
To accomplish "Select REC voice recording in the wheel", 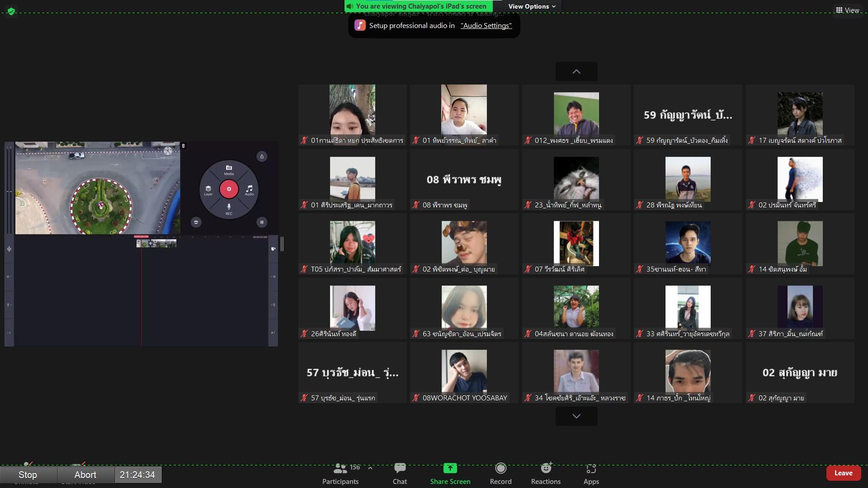I will coord(229,209).
